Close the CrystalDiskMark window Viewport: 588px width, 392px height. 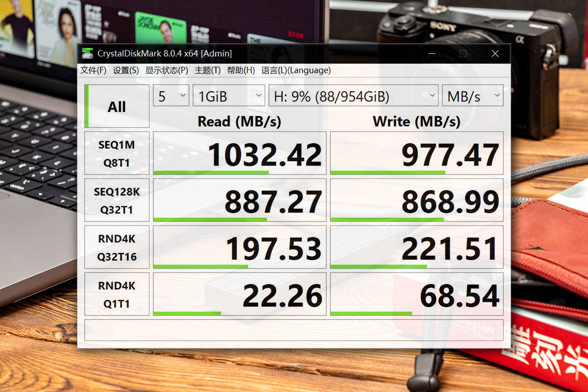[495, 53]
